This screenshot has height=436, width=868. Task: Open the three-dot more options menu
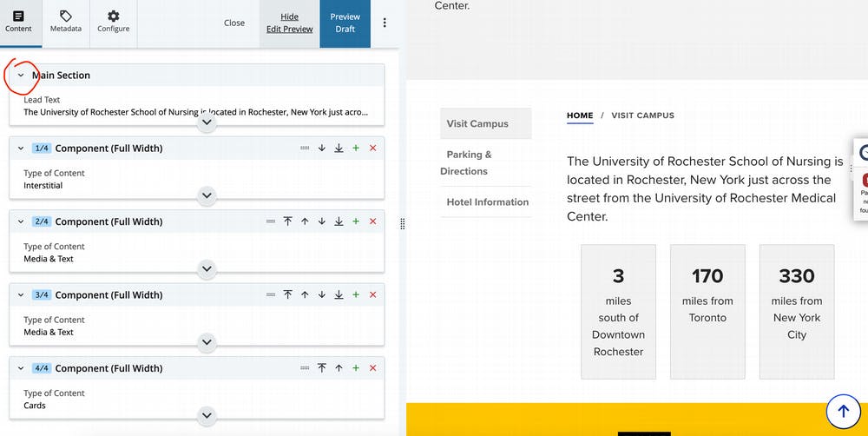tap(385, 23)
